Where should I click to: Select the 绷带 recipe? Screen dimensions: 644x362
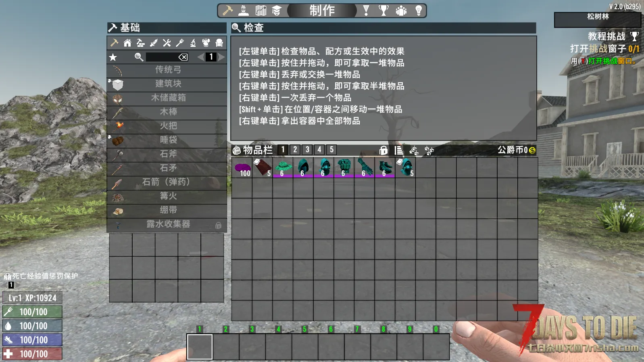(167, 210)
